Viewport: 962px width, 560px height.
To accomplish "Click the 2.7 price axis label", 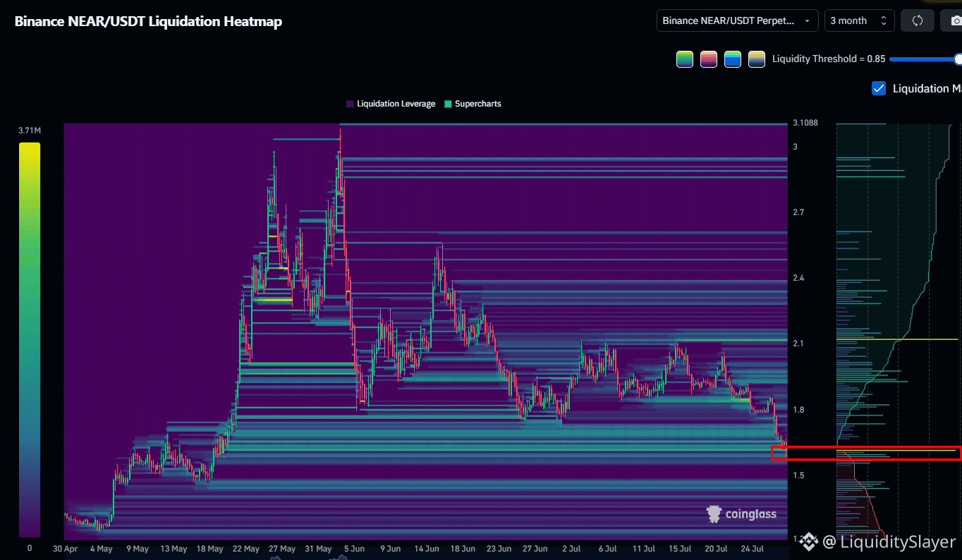I will point(798,212).
